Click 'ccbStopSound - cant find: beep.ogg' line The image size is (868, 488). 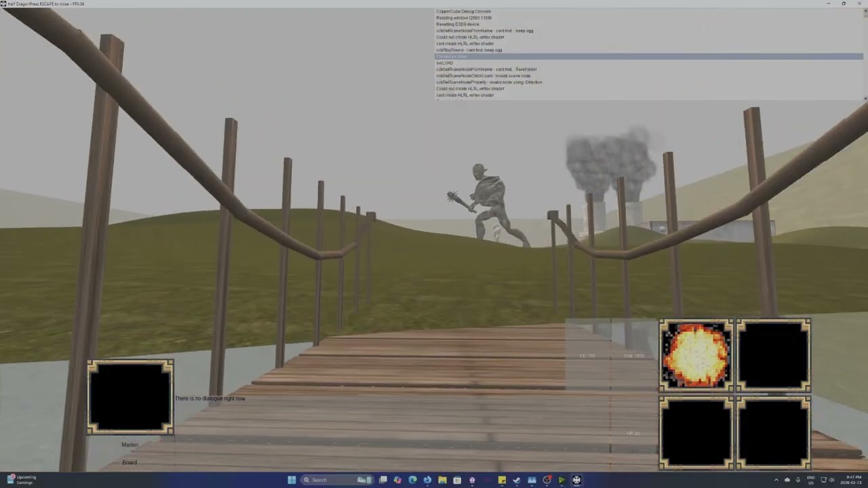469,50
